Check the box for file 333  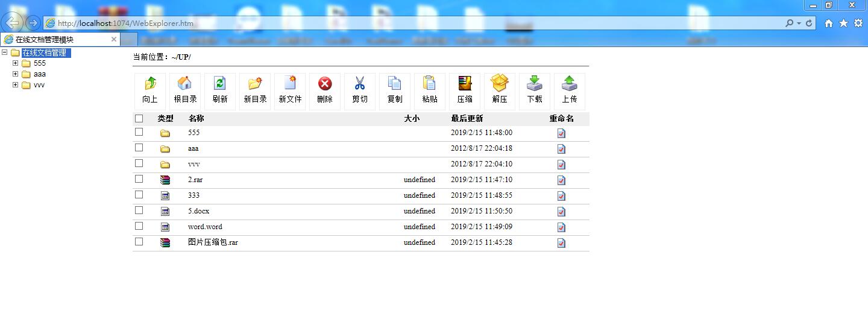[139, 195]
